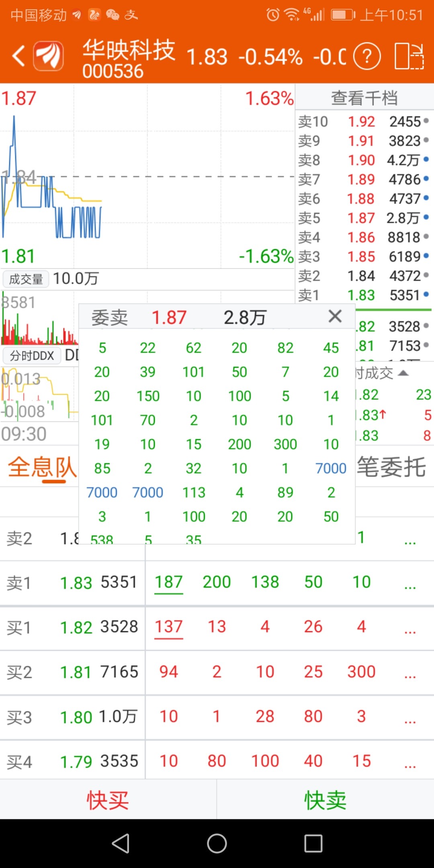This screenshot has width=434, height=868.
Task: Go back with the top-left arrow
Action: (18, 55)
